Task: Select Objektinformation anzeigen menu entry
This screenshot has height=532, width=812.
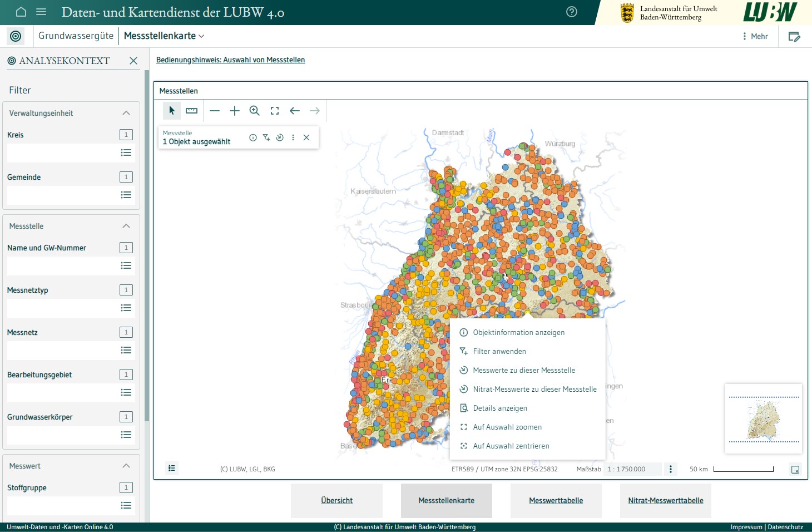Action: pos(527,332)
